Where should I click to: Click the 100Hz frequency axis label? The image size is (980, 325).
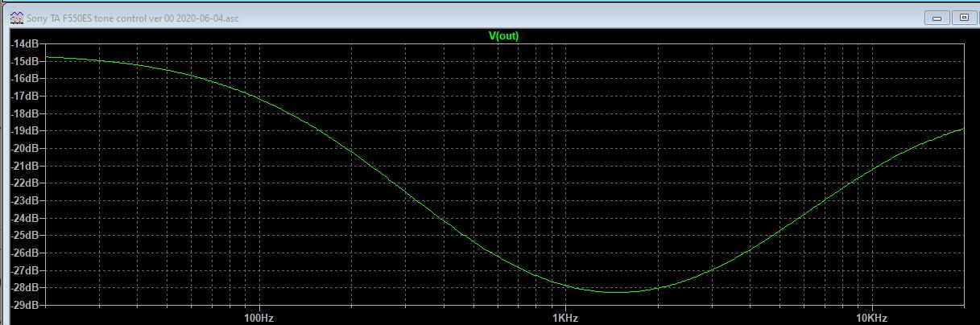(x=258, y=317)
